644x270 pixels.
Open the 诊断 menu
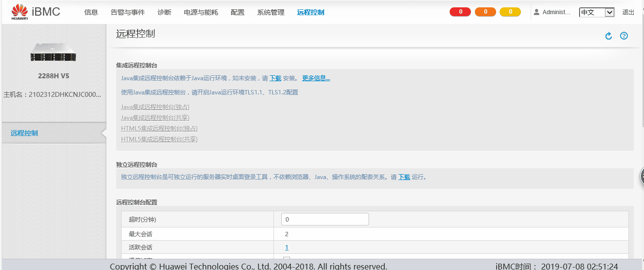pyautogui.click(x=165, y=12)
